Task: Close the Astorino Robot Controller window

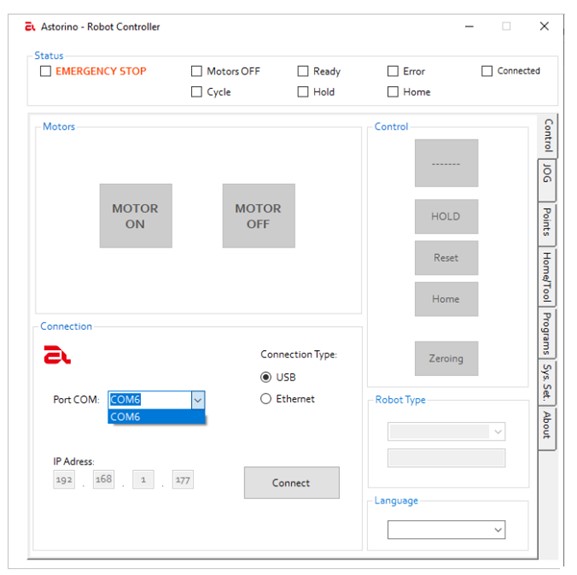Action: click(544, 26)
